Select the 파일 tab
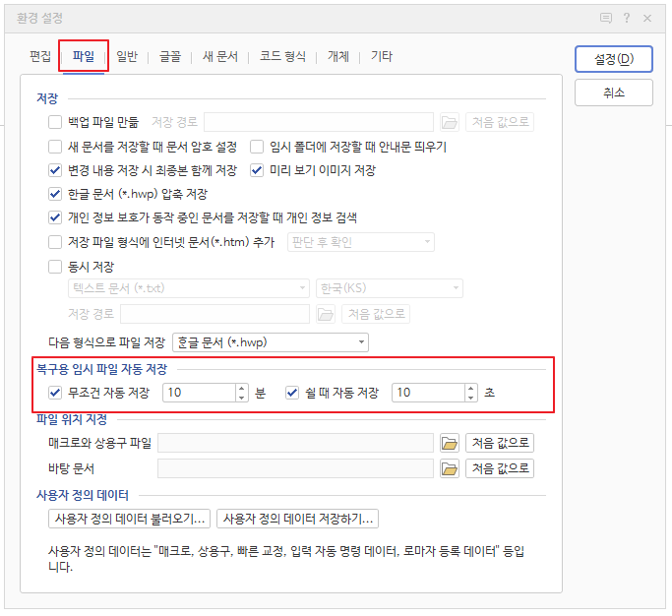This screenshot has height=616, width=672. 84,56
